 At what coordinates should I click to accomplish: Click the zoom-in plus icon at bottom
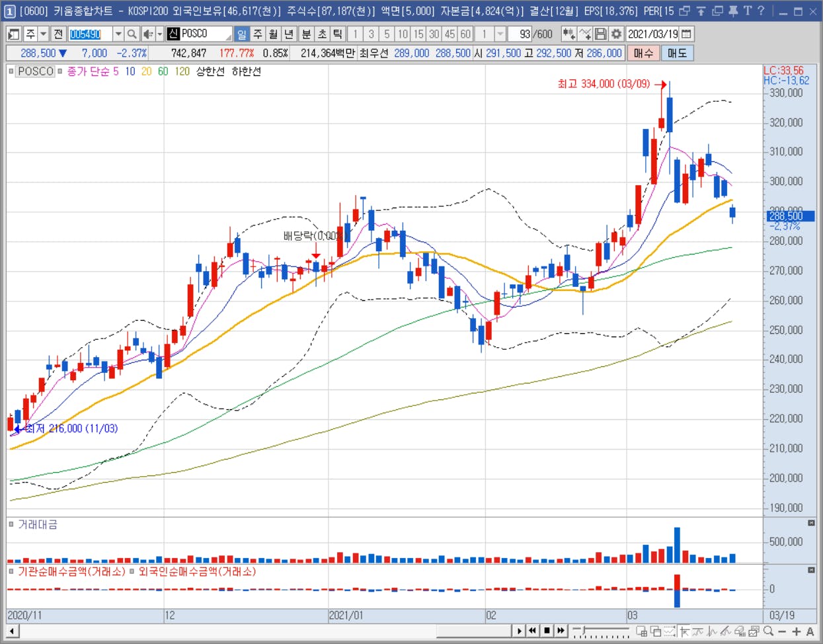797,631
